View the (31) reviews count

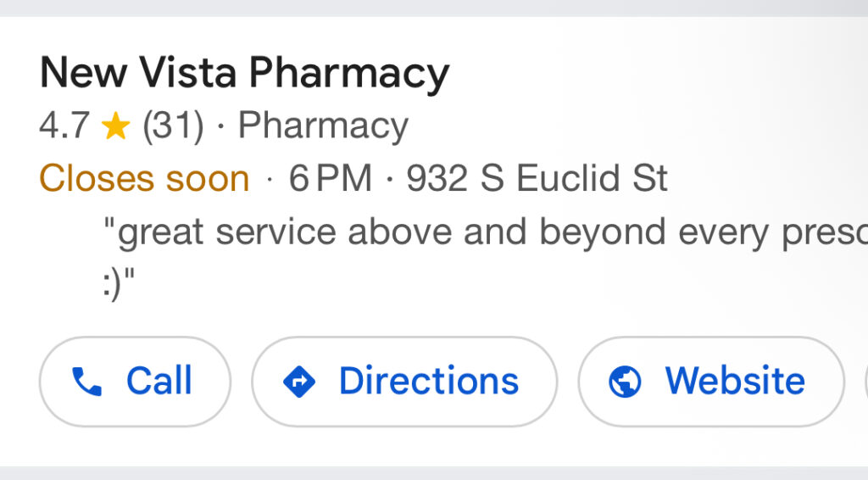tap(173, 126)
